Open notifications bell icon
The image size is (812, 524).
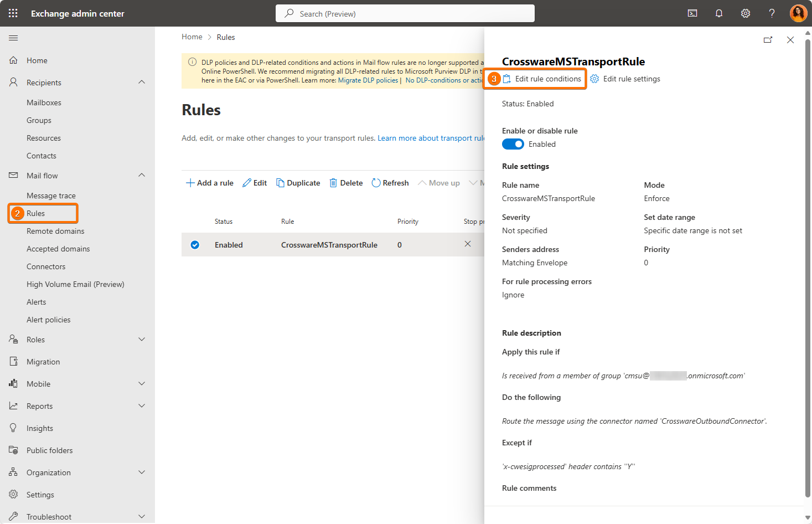tap(719, 13)
